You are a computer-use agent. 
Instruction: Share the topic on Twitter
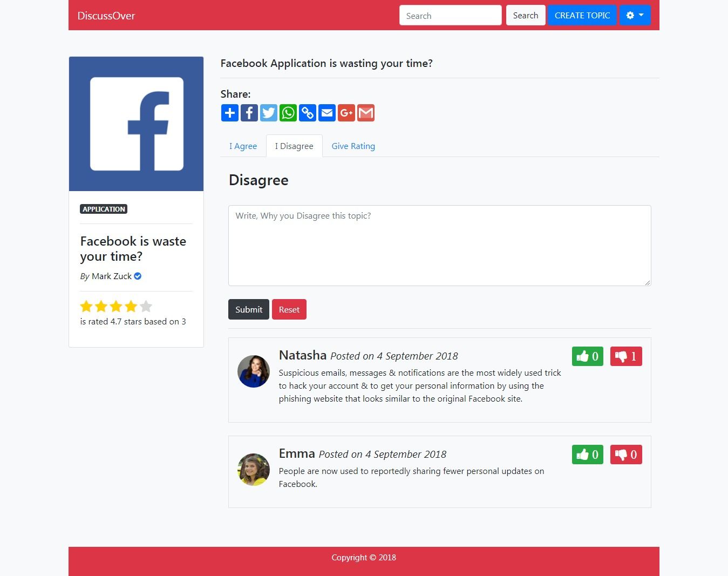pyautogui.click(x=269, y=113)
